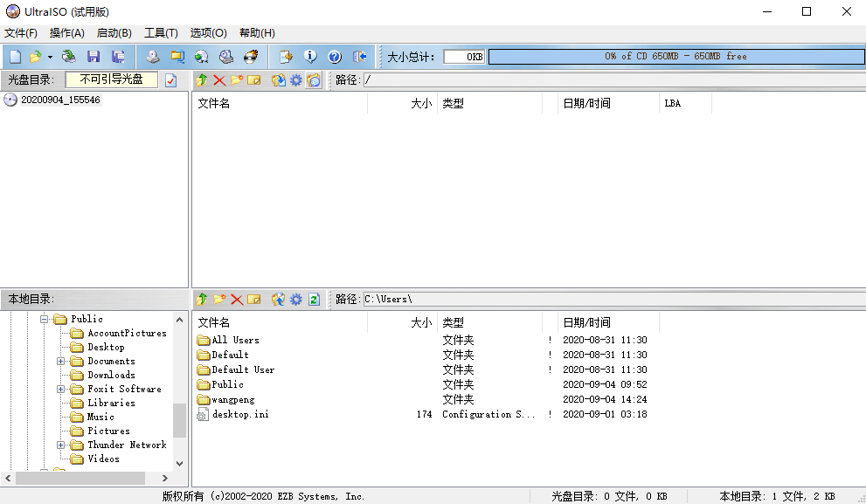The height and width of the screenshot is (504, 866).
Task: Open the 工具(T) menu
Action: pyautogui.click(x=161, y=33)
